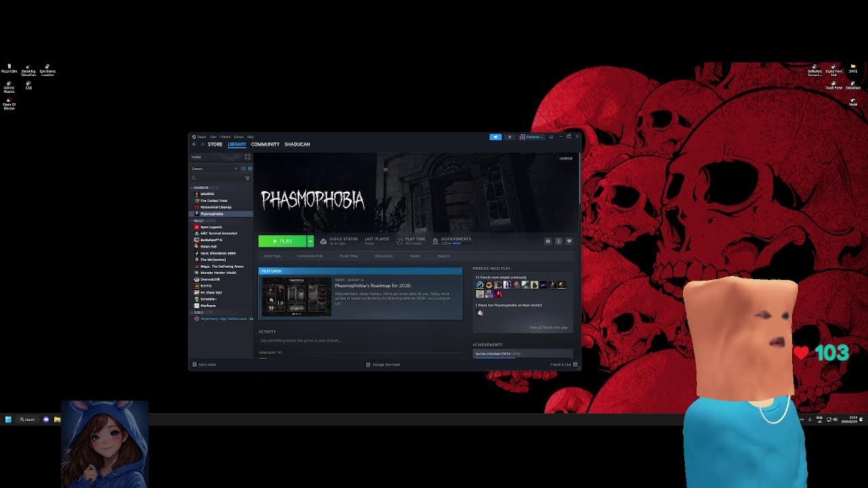The width and height of the screenshot is (868, 488).
Task: Open the notifications bell icon
Action: tap(509, 137)
